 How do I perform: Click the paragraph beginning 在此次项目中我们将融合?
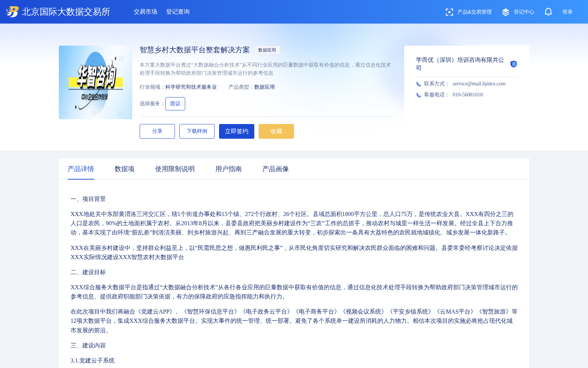click(294, 321)
